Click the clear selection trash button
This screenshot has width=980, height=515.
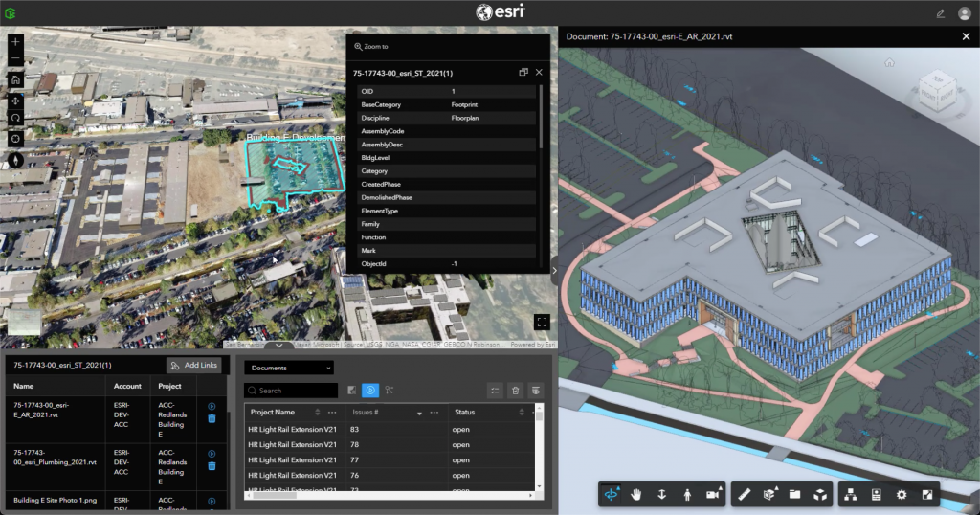pyautogui.click(x=515, y=391)
